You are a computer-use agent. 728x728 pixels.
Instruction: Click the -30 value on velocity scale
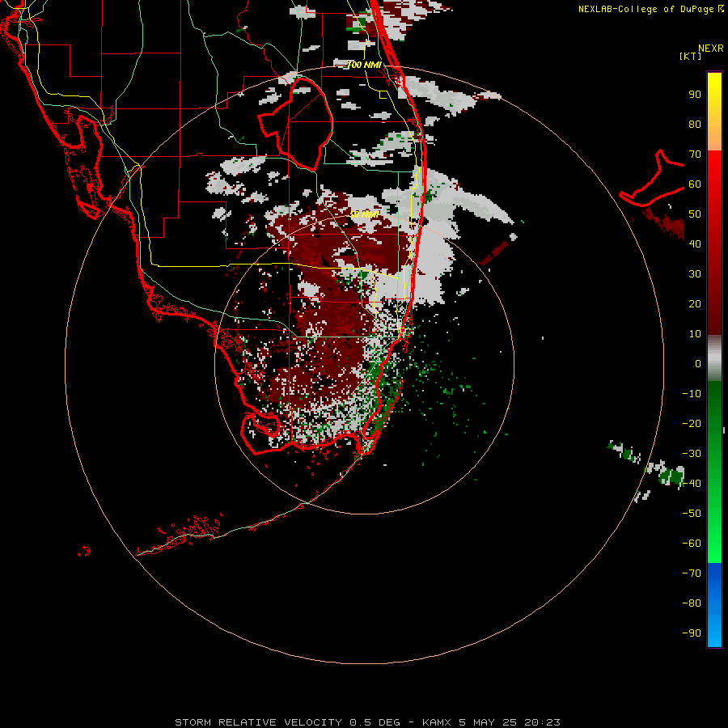692,454
